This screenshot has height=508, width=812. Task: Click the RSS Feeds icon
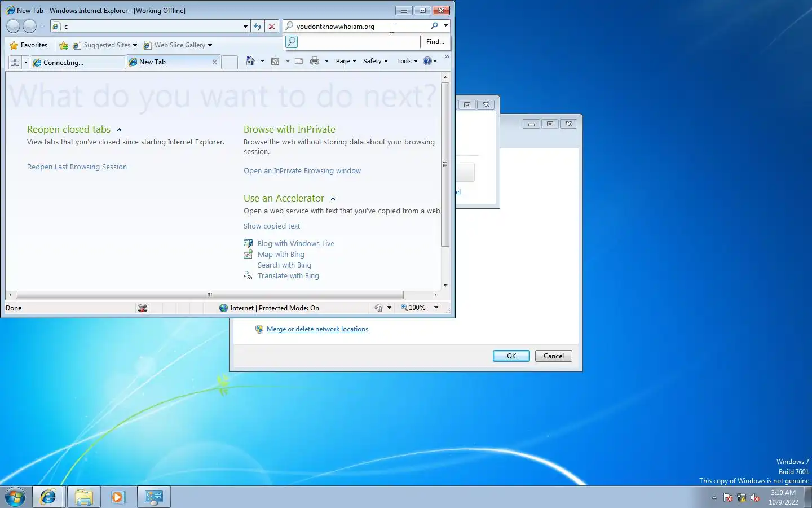(x=275, y=61)
